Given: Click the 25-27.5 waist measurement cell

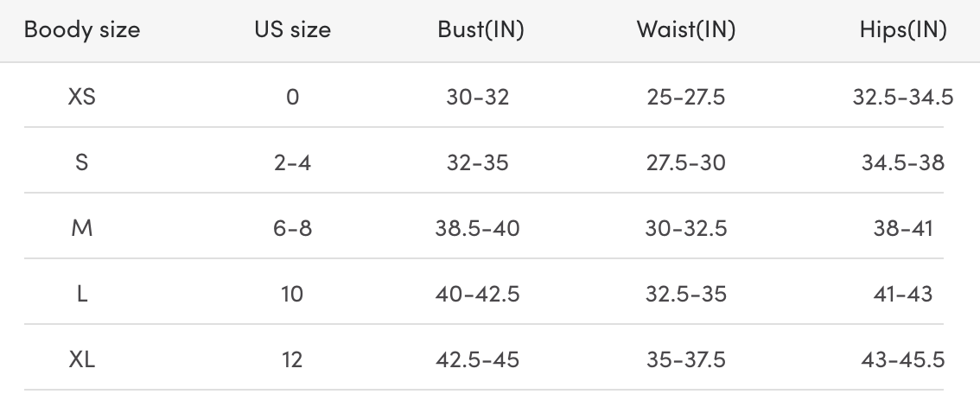Looking at the screenshot, I should pyautogui.click(x=686, y=97).
